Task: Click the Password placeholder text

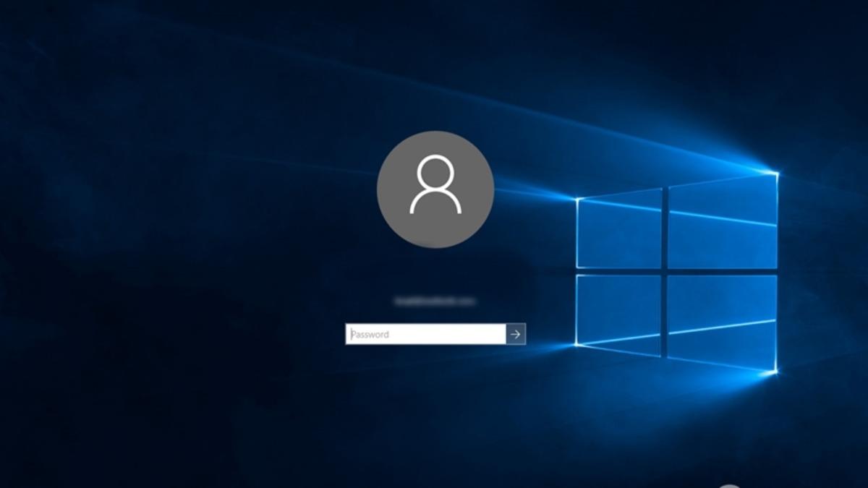Action: click(x=370, y=335)
